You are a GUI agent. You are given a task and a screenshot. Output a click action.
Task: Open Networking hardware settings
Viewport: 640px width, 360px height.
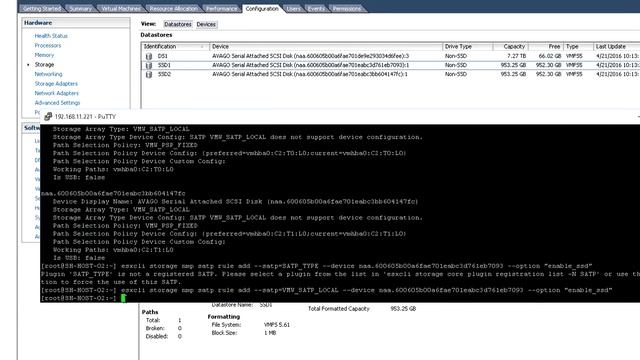(x=48, y=74)
